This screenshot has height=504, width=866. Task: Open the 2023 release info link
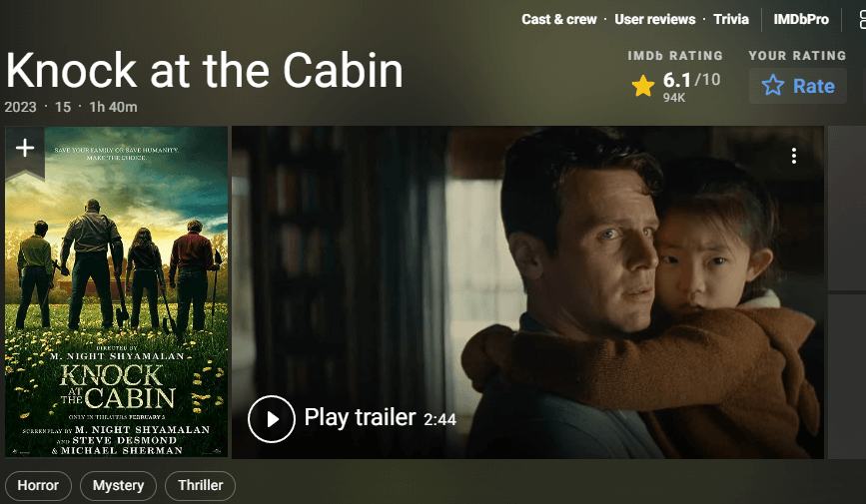(x=20, y=107)
